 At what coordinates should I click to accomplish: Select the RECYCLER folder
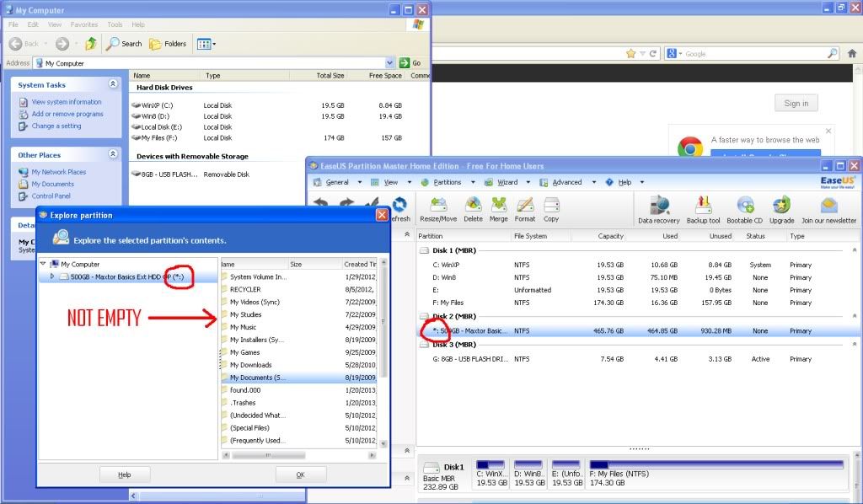[x=245, y=289]
